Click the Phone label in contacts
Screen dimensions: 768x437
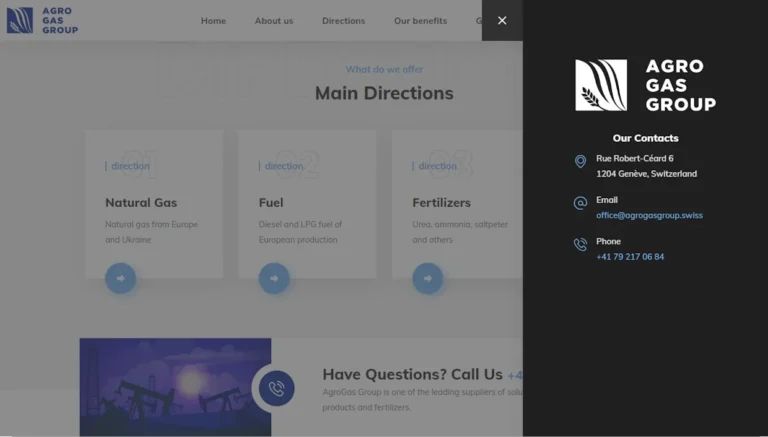(x=608, y=242)
